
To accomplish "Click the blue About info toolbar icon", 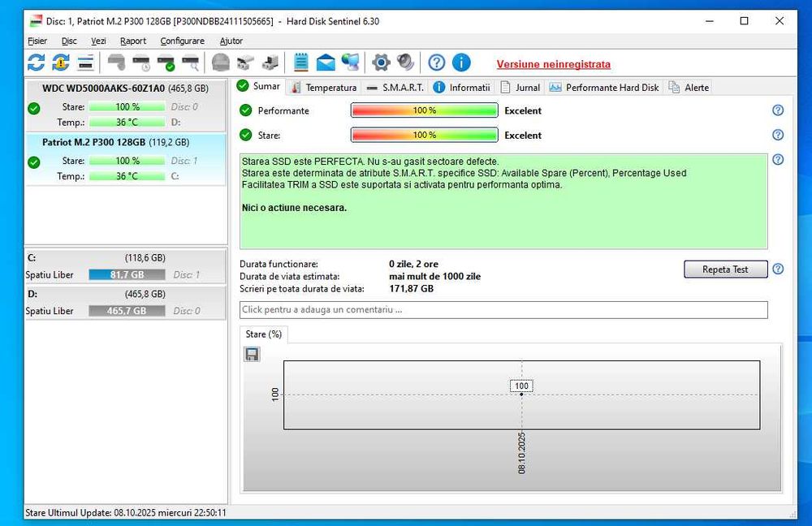I will tap(461, 63).
